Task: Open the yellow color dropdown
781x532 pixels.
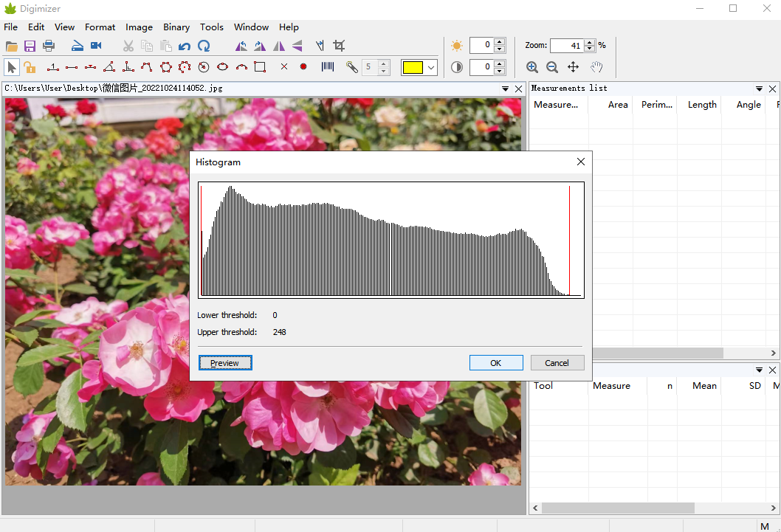Action: point(431,67)
